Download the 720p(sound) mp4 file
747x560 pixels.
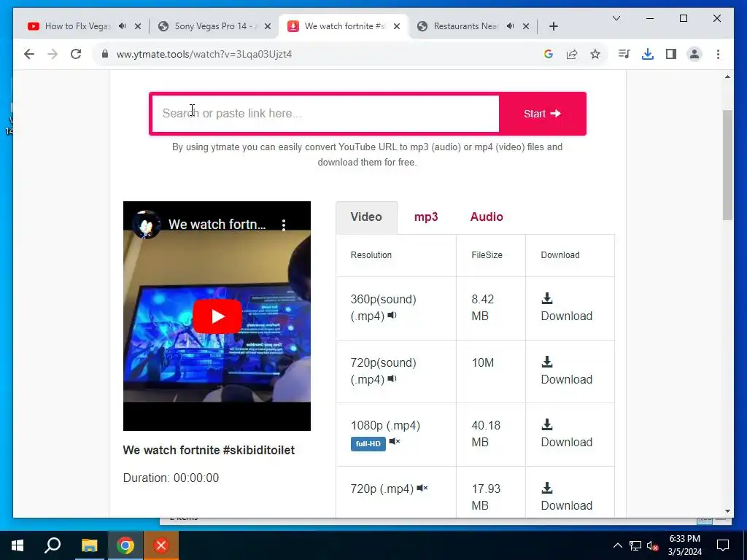pyautogui.click(x=566, y=371)
